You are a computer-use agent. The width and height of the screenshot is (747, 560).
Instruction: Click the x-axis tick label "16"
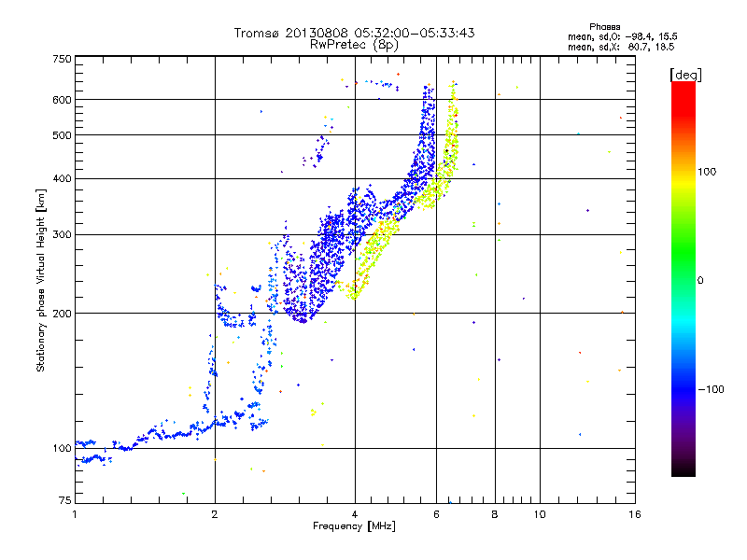coord(635,514)
